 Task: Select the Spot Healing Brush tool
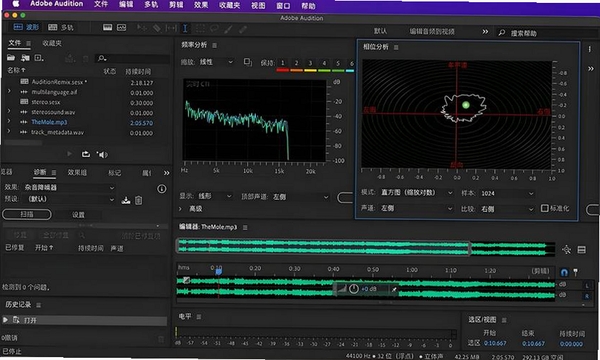[243, 29]
